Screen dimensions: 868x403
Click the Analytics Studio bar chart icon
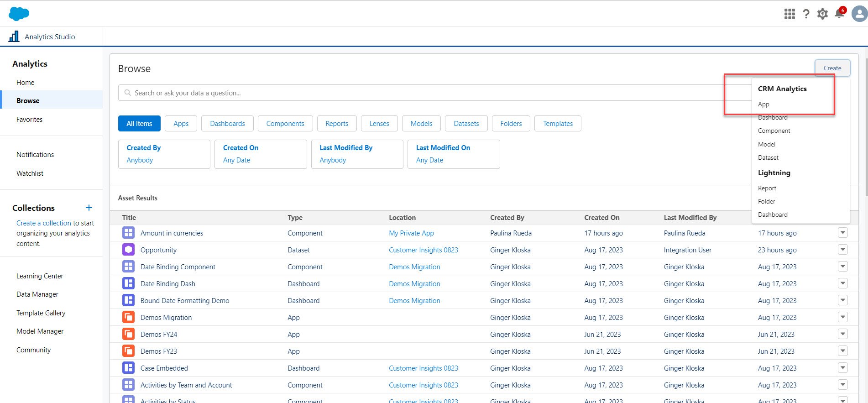(x=14, y=37)
